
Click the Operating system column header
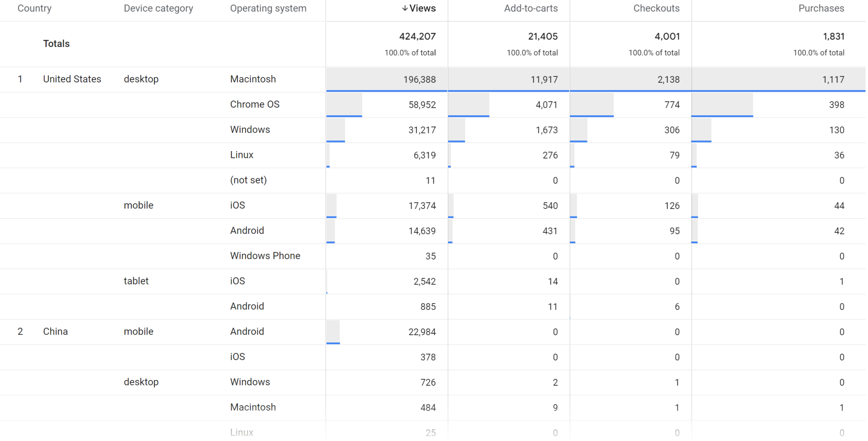268,9
